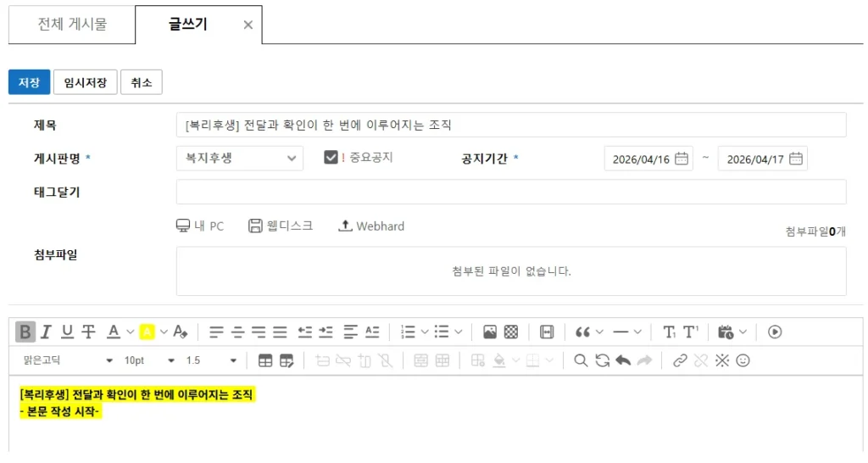
Task: Open the 10pt font size dropdown
Action: pyautogui.click(x=144, y=360)
